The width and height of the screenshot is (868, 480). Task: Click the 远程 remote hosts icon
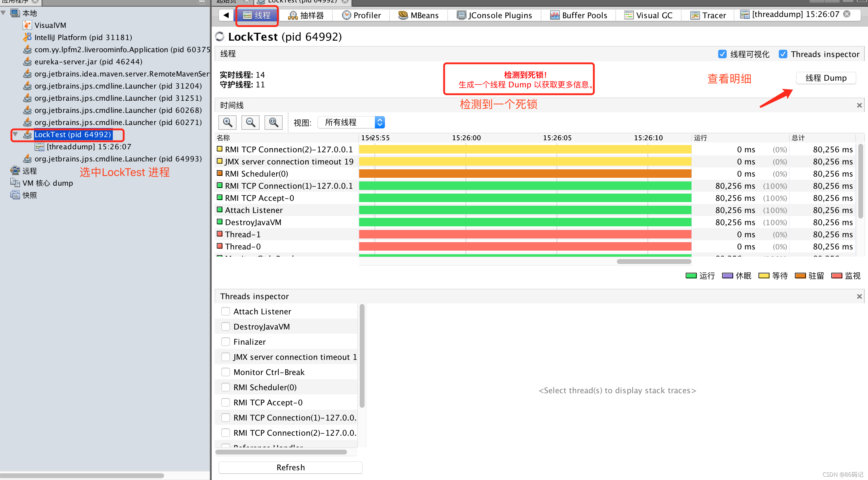pos(15,171)
